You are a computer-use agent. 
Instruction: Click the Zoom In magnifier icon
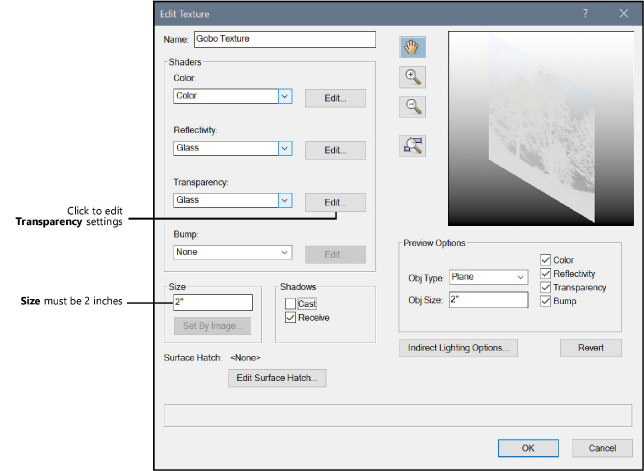[x=411, y=76]
